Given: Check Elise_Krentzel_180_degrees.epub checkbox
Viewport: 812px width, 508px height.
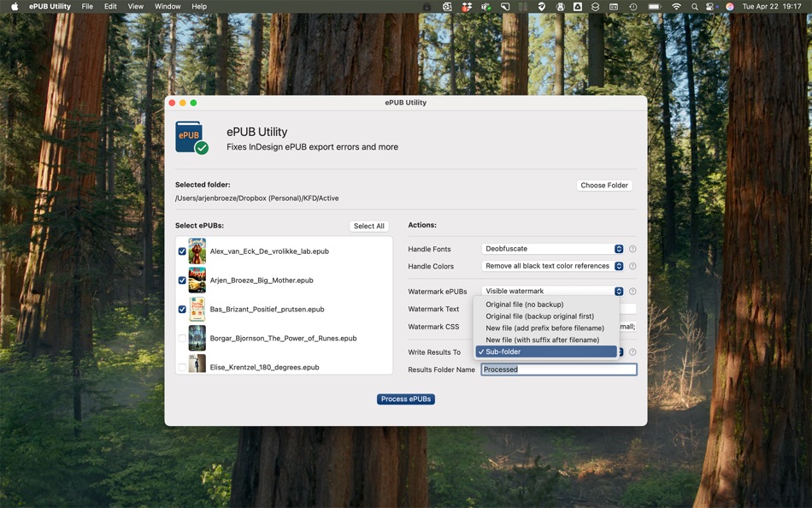Looking at the screenshot, I should [x=182, y=367].
